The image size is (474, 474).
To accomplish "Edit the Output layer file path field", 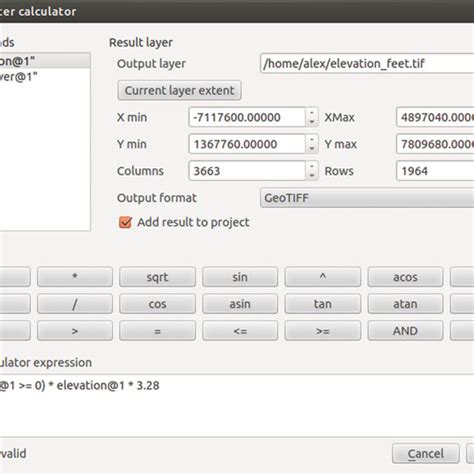I will (367, 63).
